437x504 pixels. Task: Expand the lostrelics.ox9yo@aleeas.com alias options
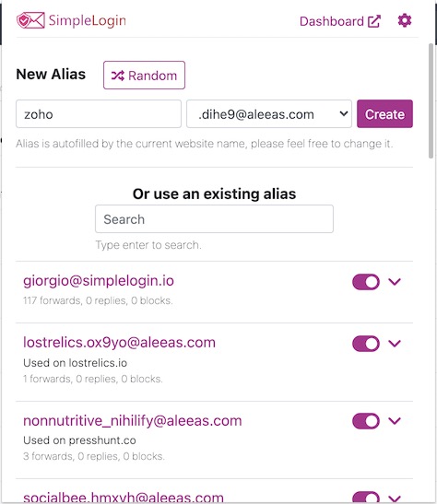click(x=395, y=344)
